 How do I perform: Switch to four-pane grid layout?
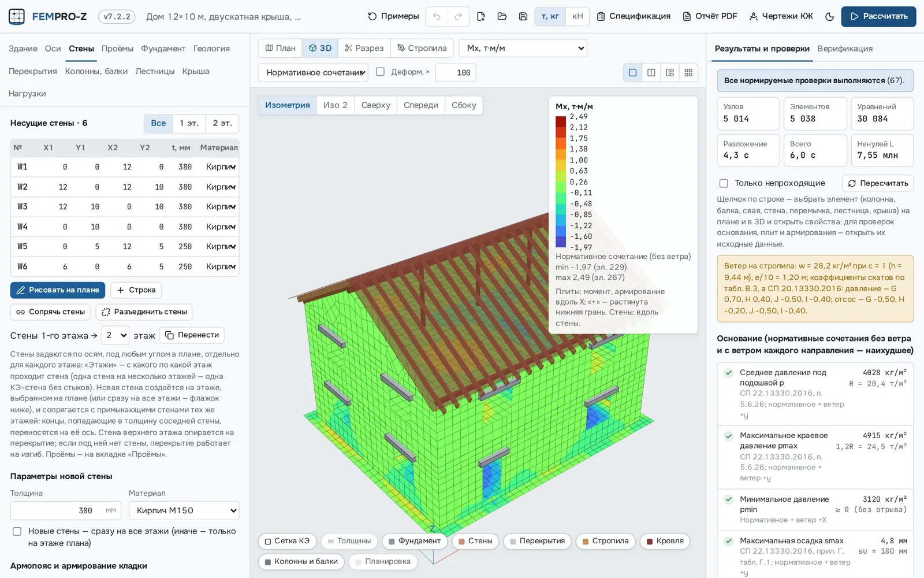688,73
